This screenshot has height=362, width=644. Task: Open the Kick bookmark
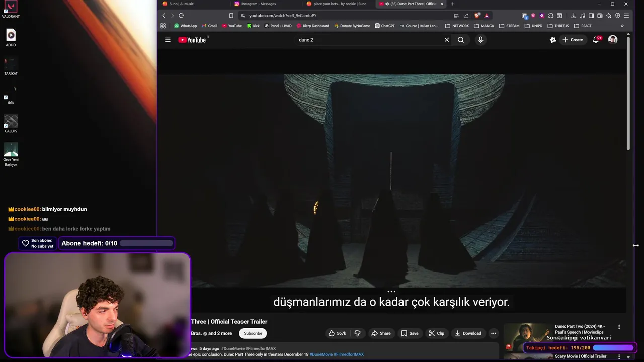click(x=253, y=26)
